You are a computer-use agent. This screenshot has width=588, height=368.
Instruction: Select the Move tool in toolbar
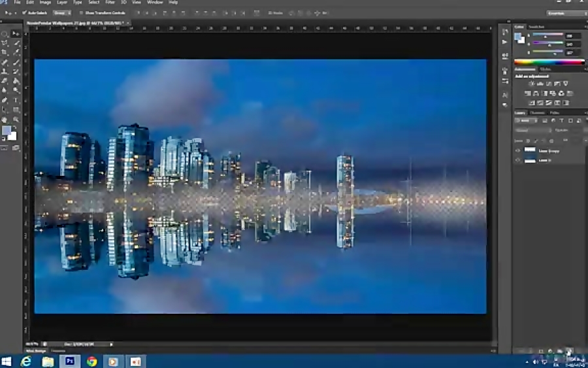(x=16, y=34)
